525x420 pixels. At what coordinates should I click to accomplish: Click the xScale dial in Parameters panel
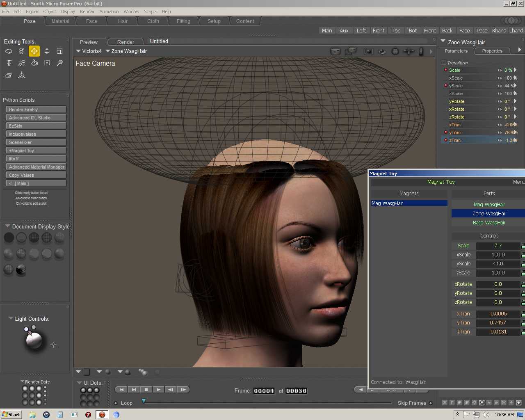coord(500,78)
